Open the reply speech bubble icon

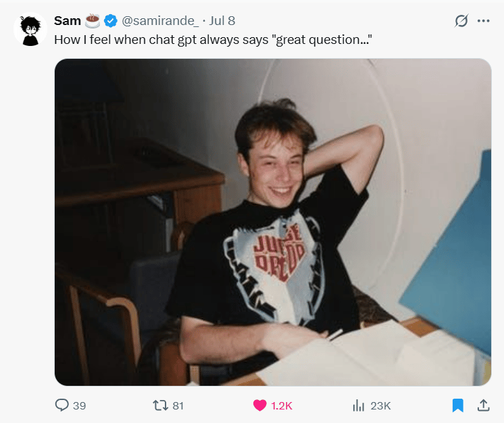[x=61, y=405]
